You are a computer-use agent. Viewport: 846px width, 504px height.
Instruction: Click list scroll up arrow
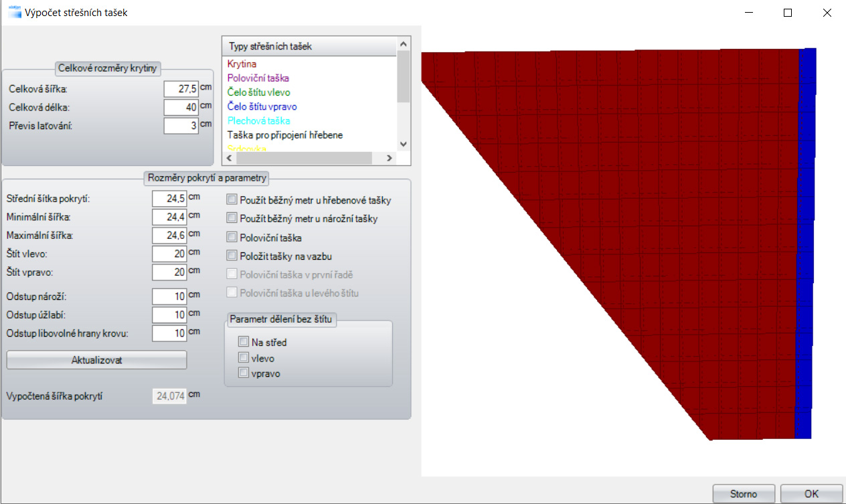(403, 44)
